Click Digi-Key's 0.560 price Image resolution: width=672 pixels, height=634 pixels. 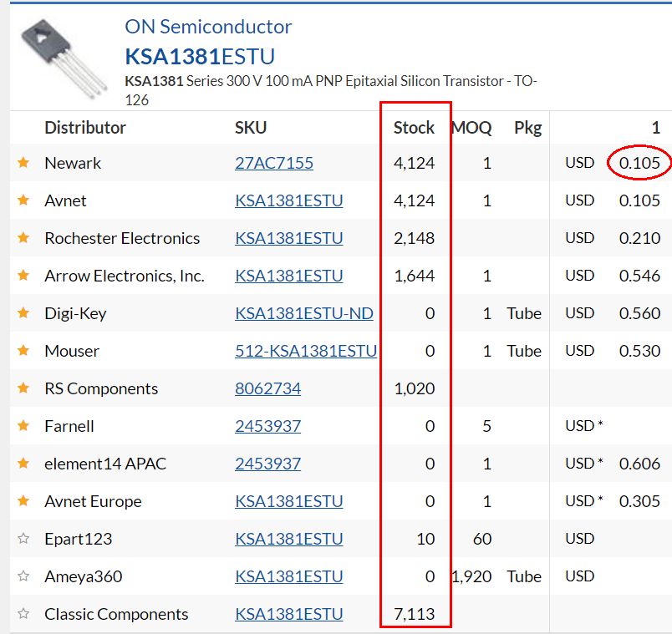coord(639,313)
